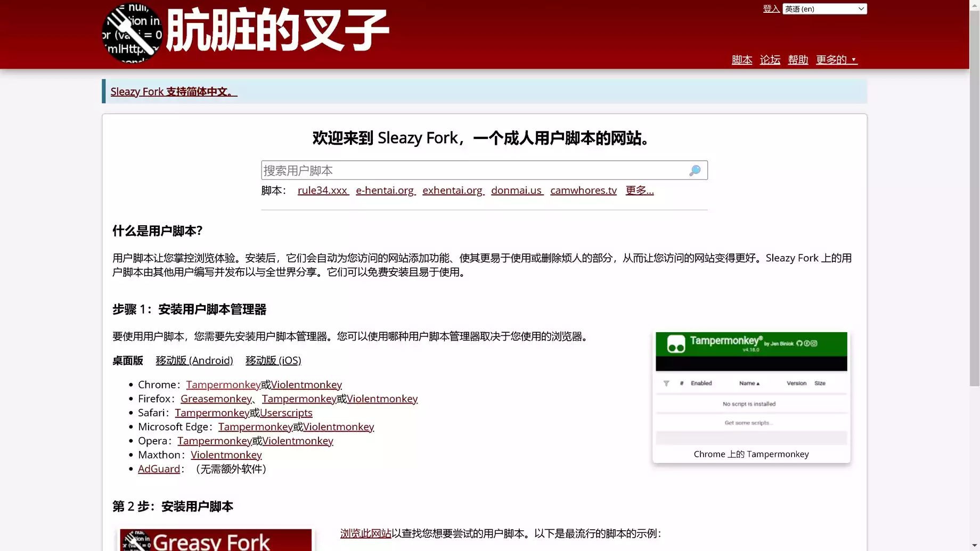
Task: Open the 帮助 navigation item
Action: [798, 60]
